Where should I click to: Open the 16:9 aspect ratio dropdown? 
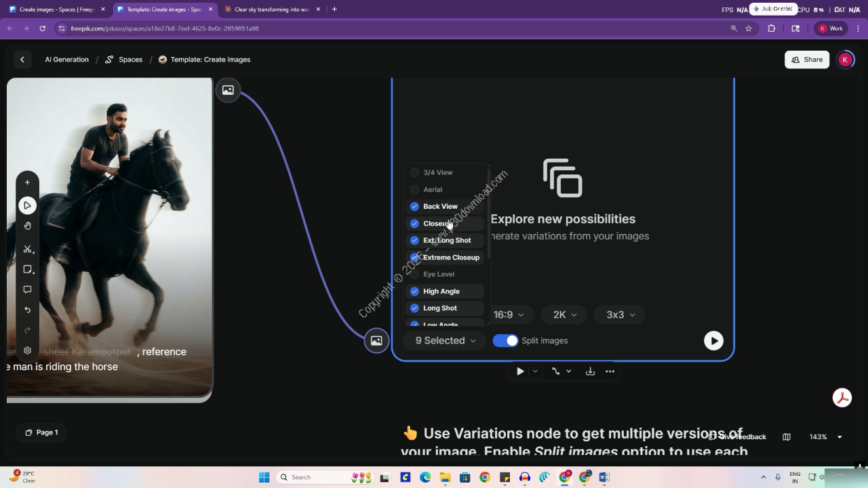point(509,314)
